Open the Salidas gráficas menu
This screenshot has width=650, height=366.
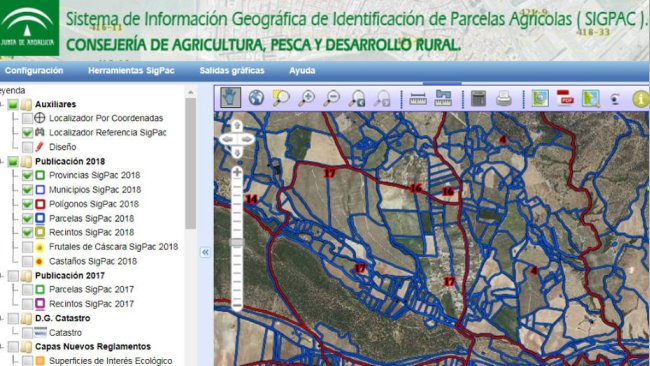[x=232, y=70]
